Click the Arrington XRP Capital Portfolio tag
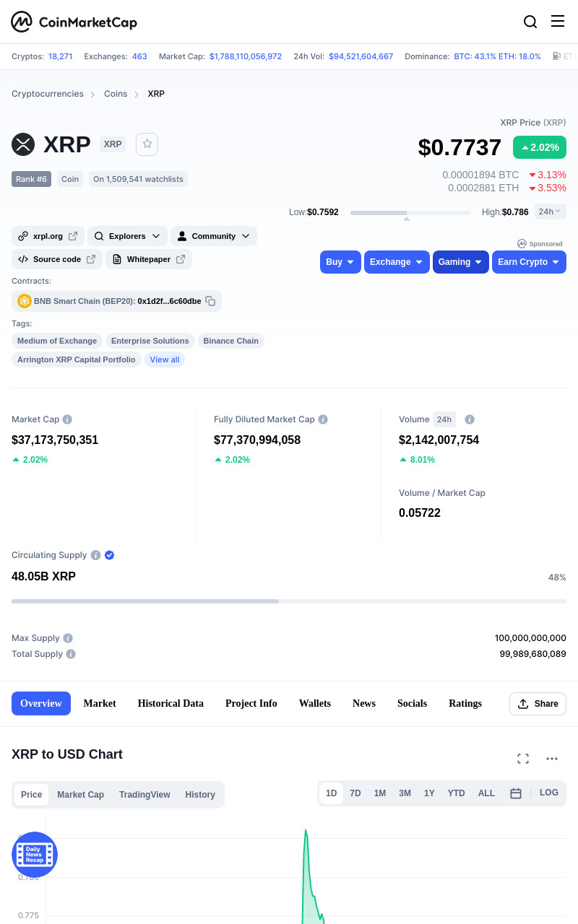This screenshot has height=924, width=578. [77, 359]
